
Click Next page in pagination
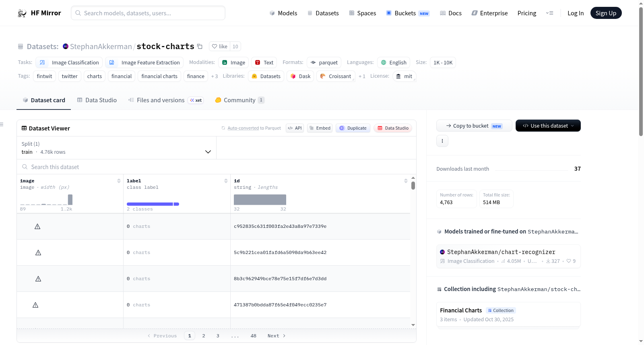pos(277,336)
